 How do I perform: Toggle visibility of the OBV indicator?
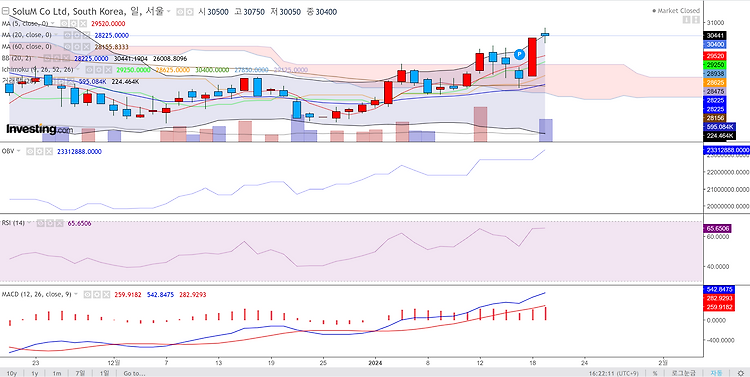click(30, 152)
